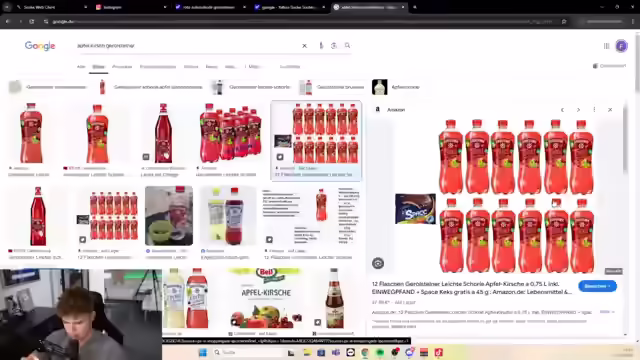Open the yellow and dark red bottles thumbnail

[228, 216]
